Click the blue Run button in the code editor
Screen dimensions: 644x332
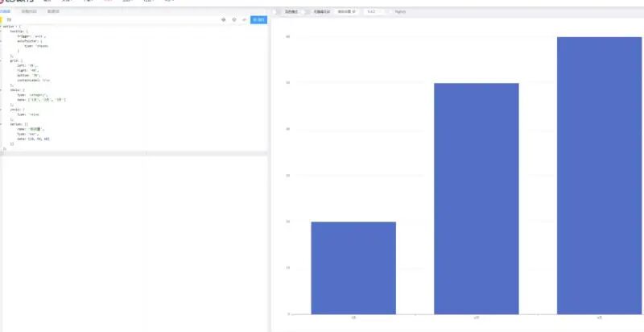point(258,19)
